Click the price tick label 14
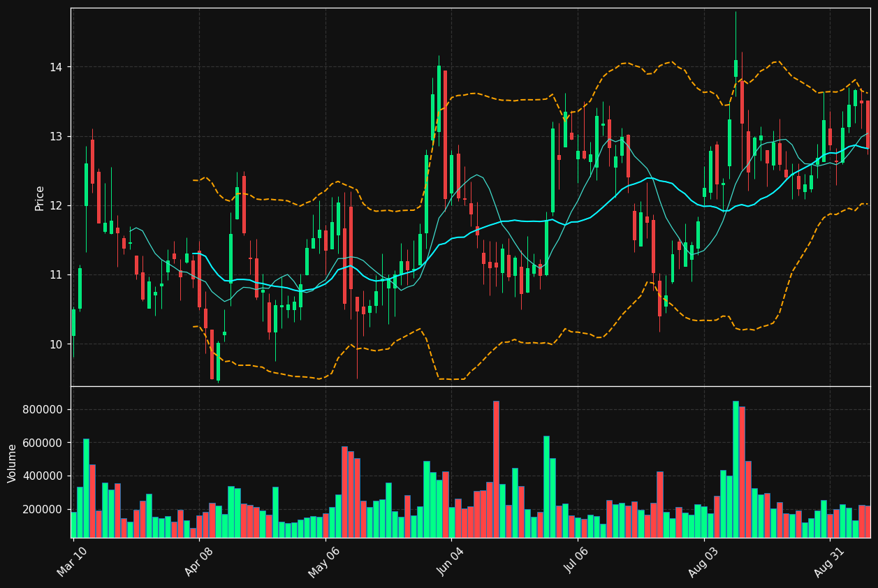Screen dimensions: 878x588 [x=56, y=67]
